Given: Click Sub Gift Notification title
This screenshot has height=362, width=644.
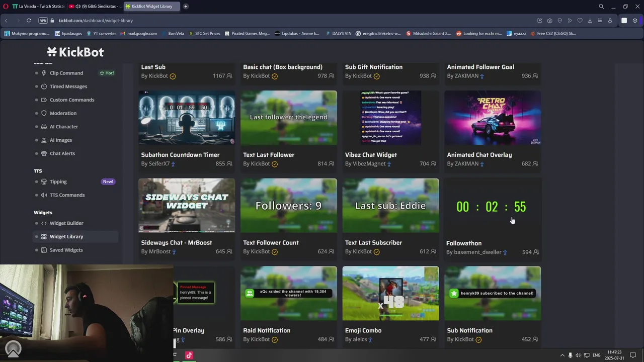Looking at the screenshot, I should point(374,67).
